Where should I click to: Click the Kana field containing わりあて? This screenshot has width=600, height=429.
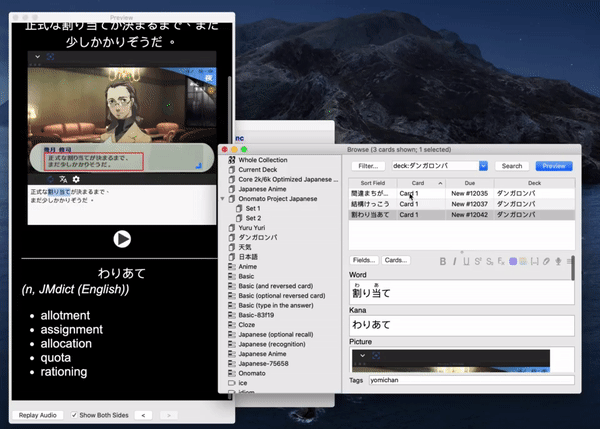461,325
